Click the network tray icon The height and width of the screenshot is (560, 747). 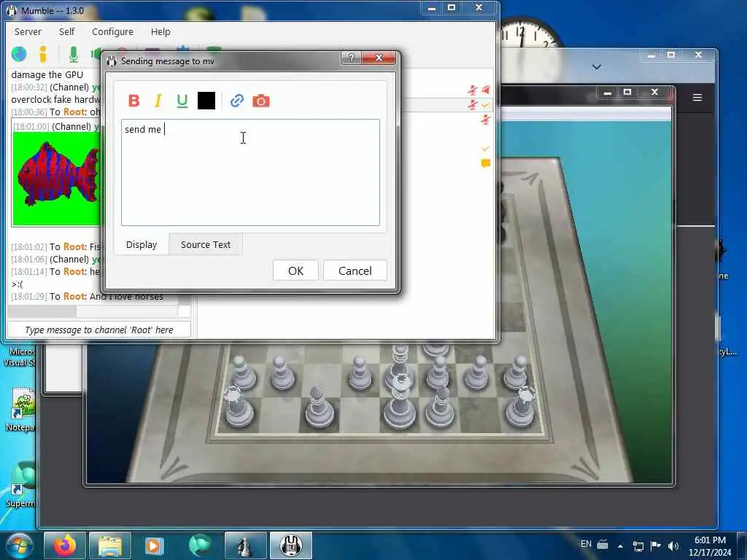coord(638,545)
